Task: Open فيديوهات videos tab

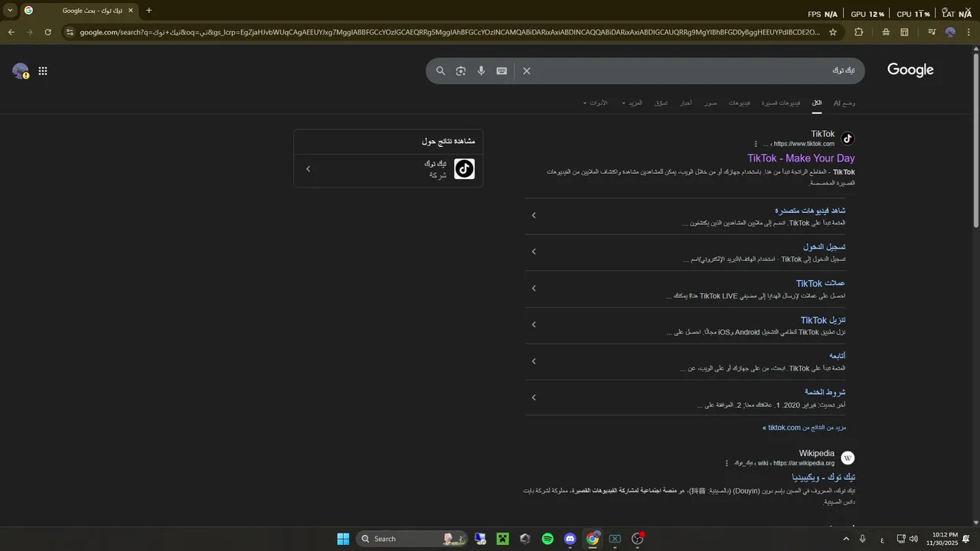Action: pos(740,103)
